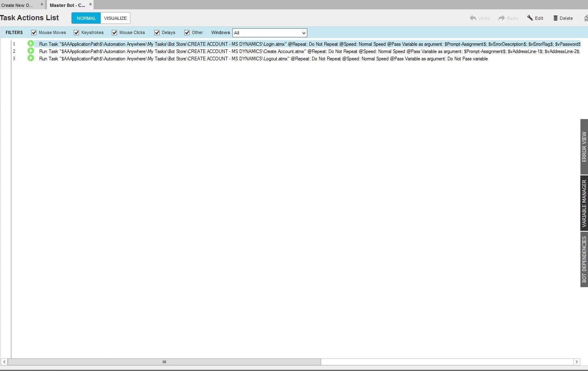The height and width of the screenshot is (371, 588).
Task: Click the horizontal scrollbar thumb
Action: point(164,362)
